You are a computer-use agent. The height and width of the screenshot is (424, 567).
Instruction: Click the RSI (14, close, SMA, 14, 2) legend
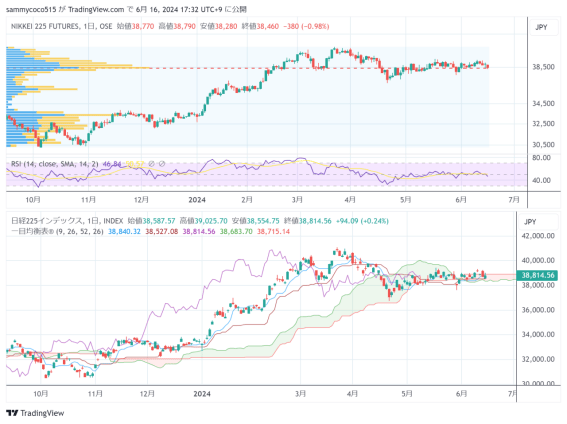pyautogui.click(x=55, y=164)
